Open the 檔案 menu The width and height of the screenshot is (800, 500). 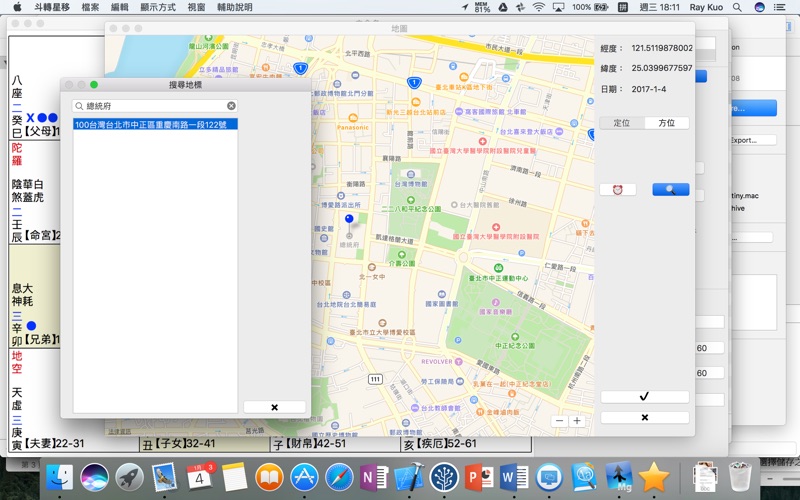pyautogui.click(x=90, y=7)
